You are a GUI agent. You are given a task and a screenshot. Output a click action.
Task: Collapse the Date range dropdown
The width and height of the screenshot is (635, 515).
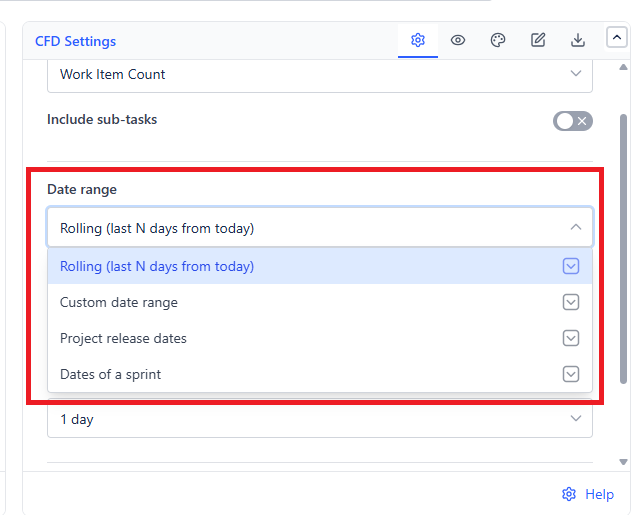coord(320,228)
